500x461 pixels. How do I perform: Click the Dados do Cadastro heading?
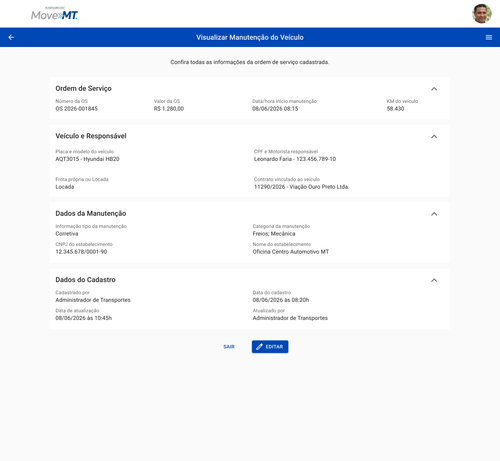(85, 280)
